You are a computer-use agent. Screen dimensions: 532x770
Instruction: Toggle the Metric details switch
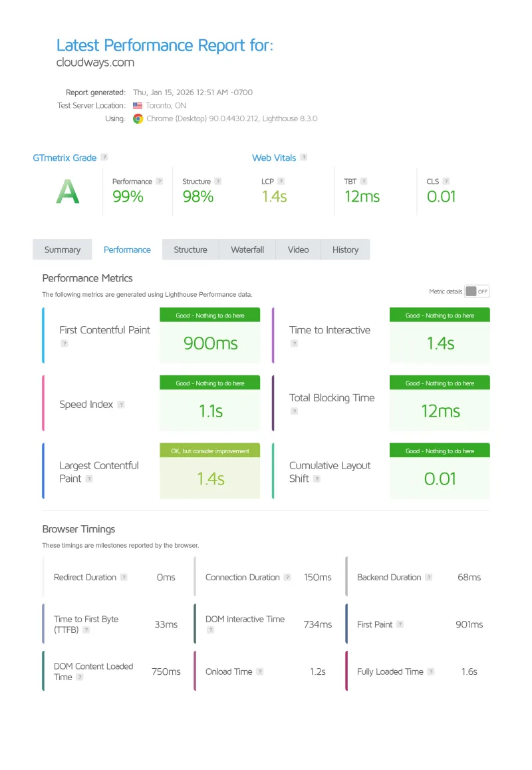click(x=477, y=291)
